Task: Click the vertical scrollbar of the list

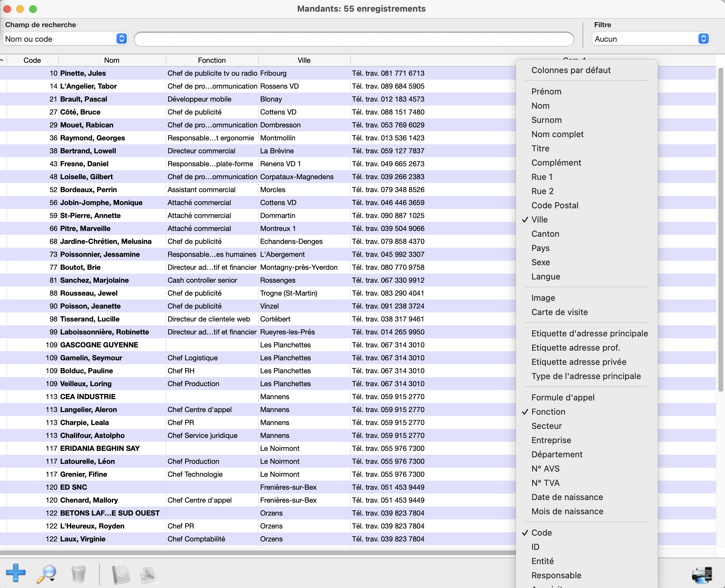Action: 720,230
